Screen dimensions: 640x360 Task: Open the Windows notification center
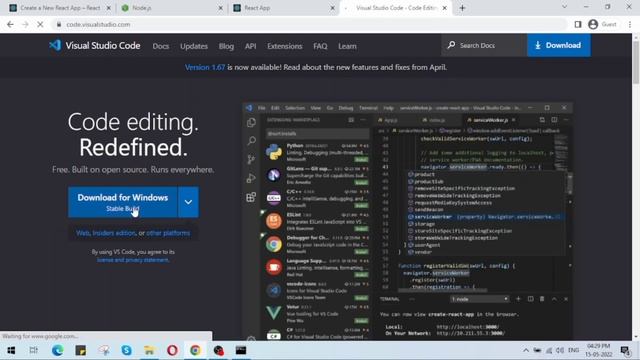[624, 350]
